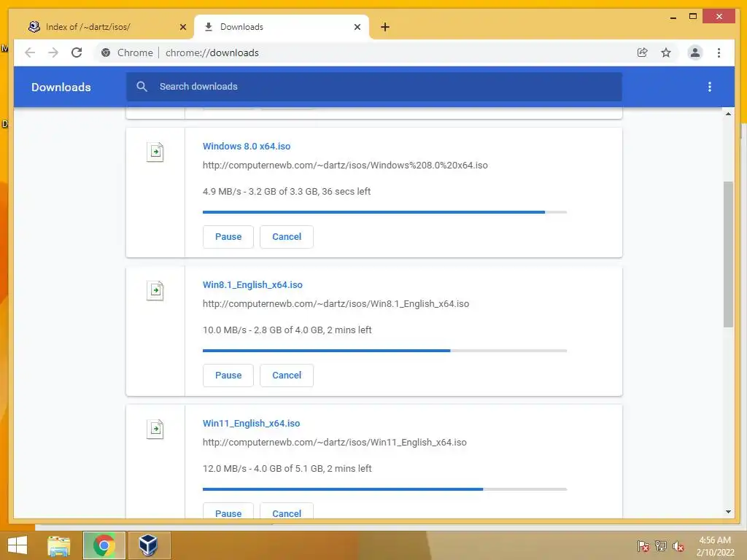
Task: Reload the downloads page
Action: click(77, 52)
